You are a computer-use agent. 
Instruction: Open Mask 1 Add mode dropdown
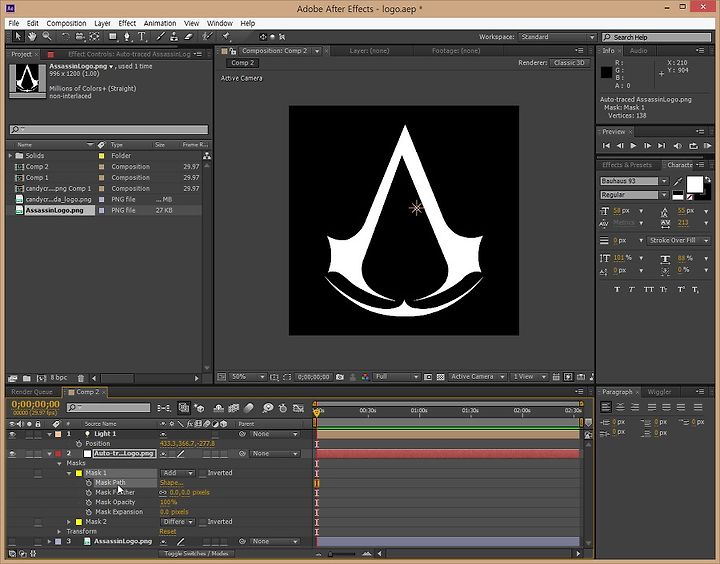177,473
